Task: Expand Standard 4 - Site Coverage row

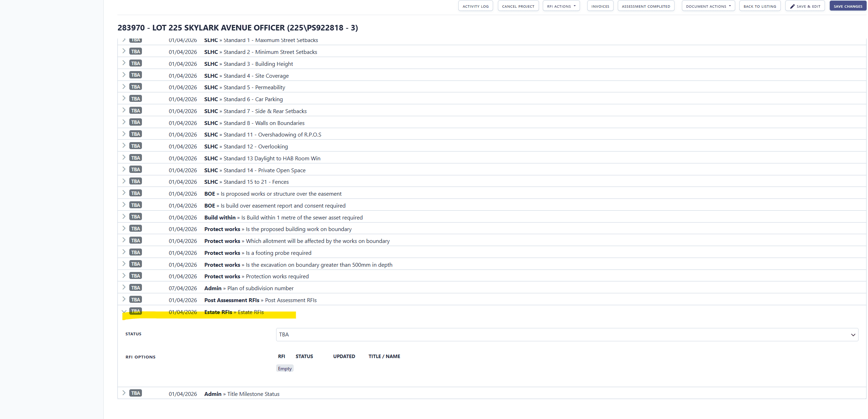Action: click(124, 75)
